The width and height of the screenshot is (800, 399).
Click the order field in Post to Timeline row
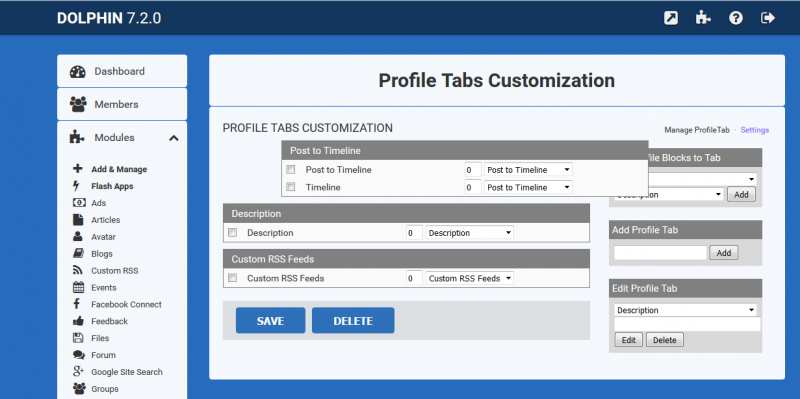[x=473, y=170]
